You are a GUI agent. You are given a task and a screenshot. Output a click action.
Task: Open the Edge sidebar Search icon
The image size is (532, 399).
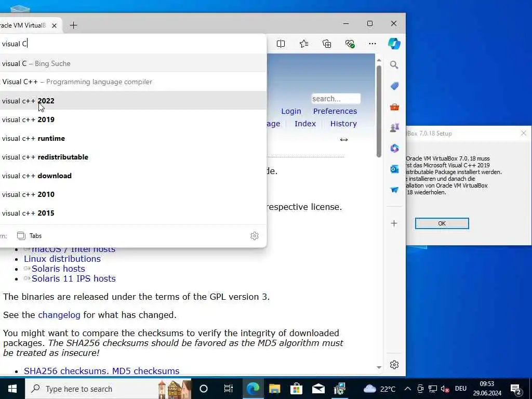coord(394,65)
